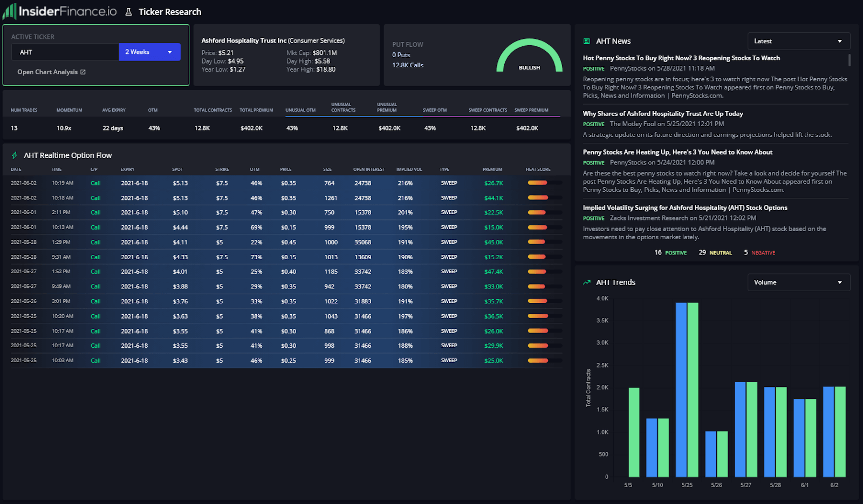Click the SWEEP CONTRACTS column header
This screenshot has width=863, height=504.
[x=488, y=110]
